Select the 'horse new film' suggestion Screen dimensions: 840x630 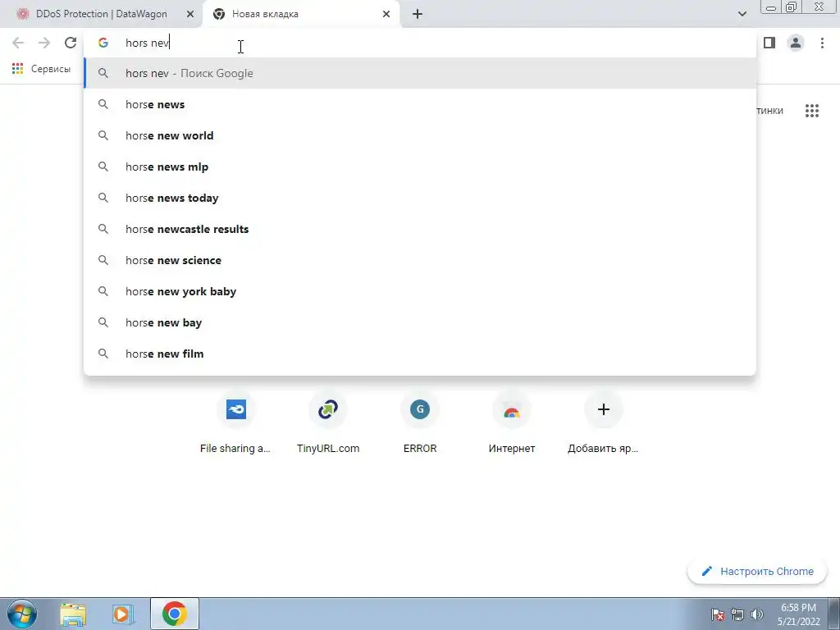(420, 354)
